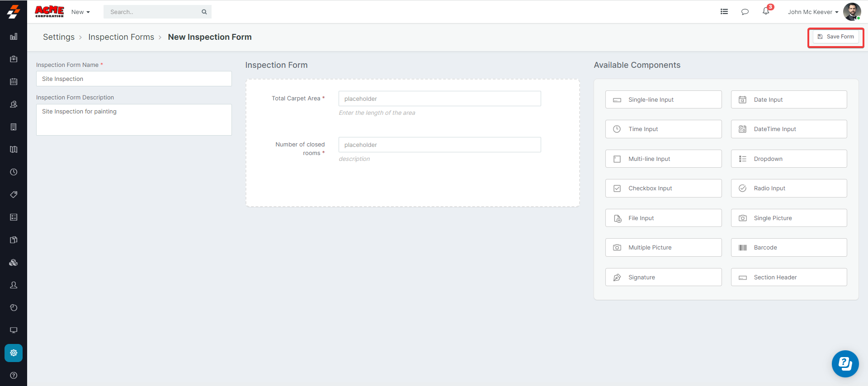Screen dimensions: 868x386
Task: Add Checkbox Input component
Action: [x=663, y=188]
